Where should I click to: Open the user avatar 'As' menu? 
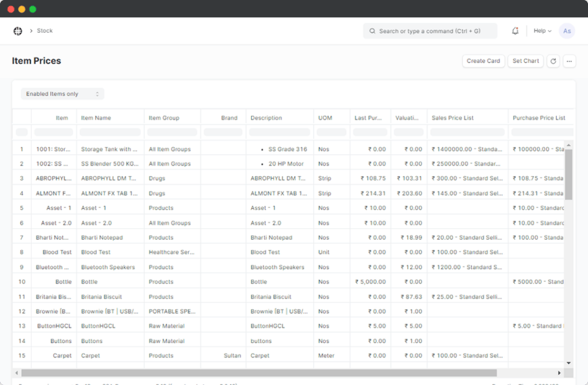[567, 31]
